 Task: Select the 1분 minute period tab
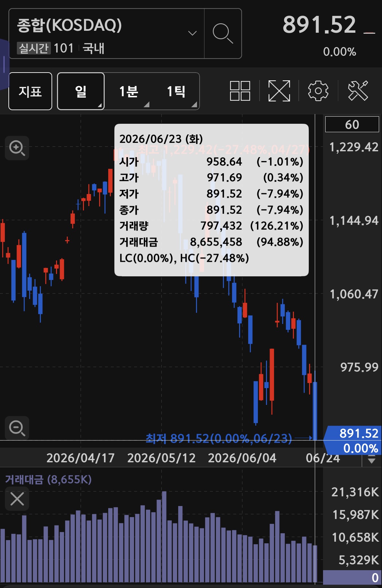(128, 91)
